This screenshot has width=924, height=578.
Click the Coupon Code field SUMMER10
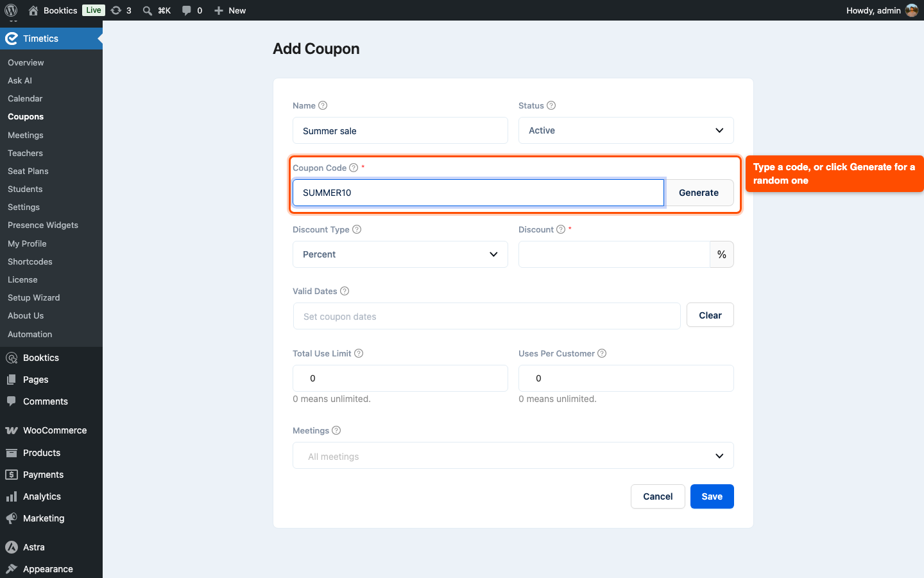click(478, 193)
